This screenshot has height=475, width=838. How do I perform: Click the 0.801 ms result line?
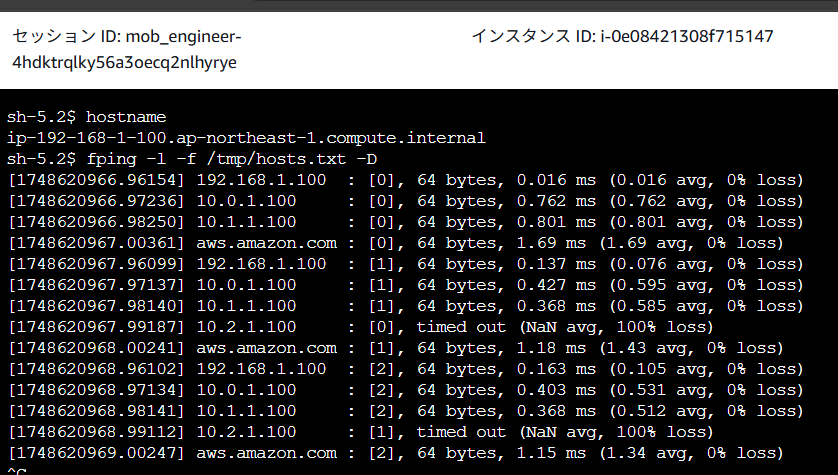[406, 222]
